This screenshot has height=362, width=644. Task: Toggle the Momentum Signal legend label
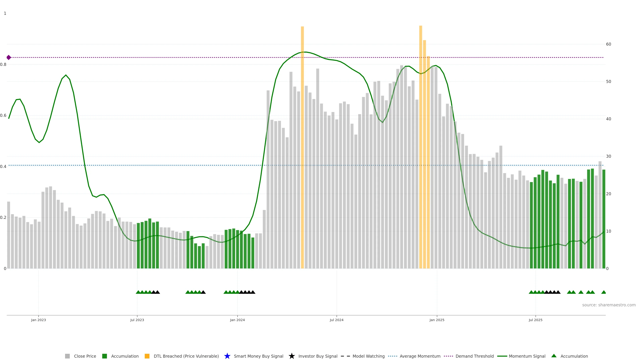pyautogui.click(x=527, y=356)
